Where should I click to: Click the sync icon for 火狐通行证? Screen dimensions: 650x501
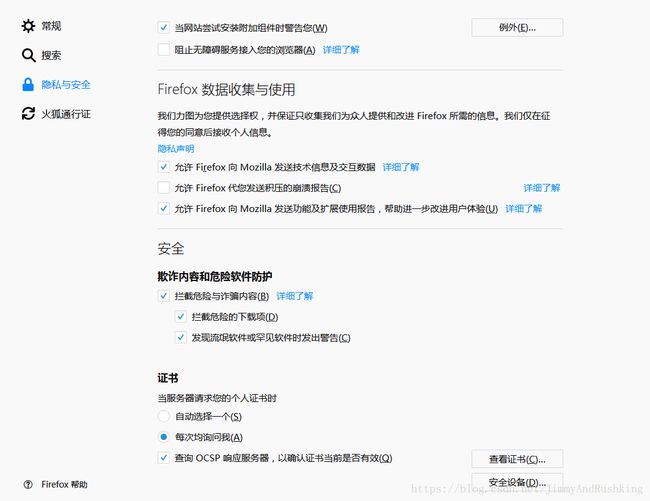click(28, 114)
